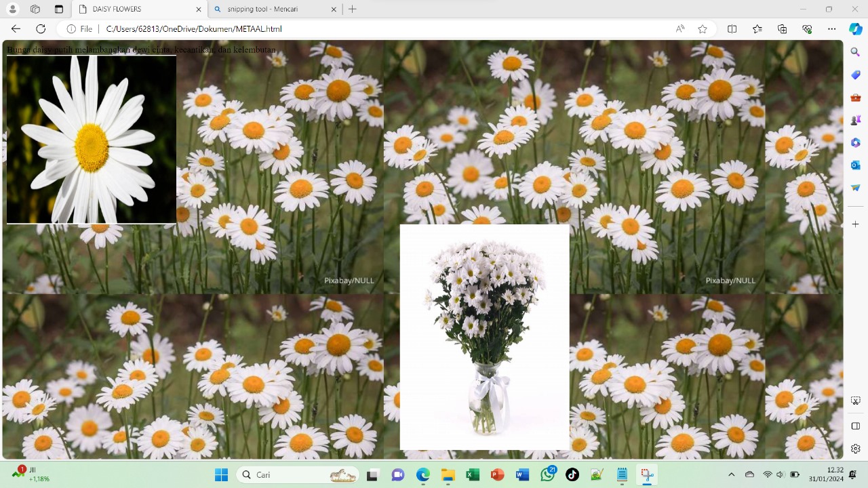The image size is (868, 488).
Task: Open Notepad from taskbar
Action: pos(622,475)
